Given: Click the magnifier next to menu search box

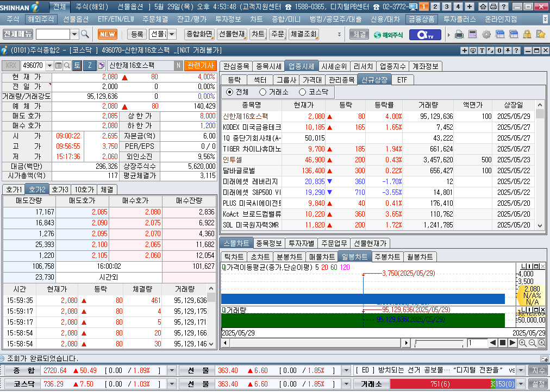Looking at the screenshot, I should [x=85, y=34].
